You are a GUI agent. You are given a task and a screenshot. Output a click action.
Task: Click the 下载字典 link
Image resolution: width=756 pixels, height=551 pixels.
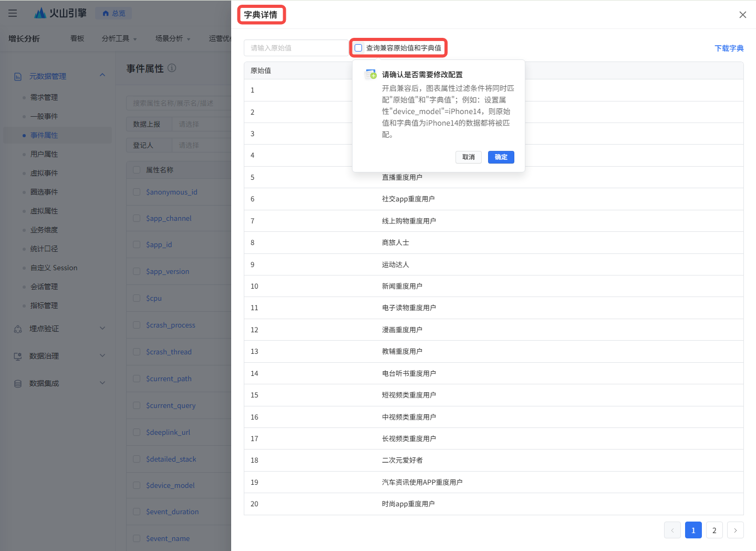point(729,48)
